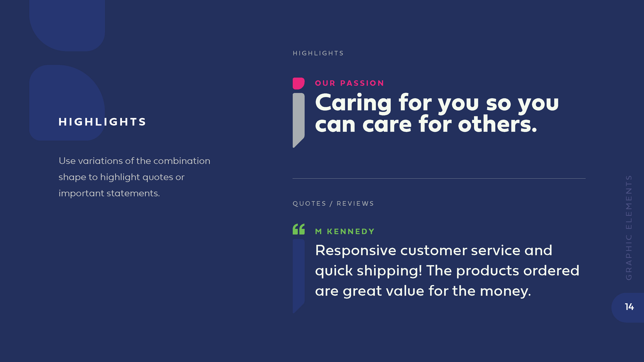
Task: Click the QUOTES / REVIEWS section label
Action: point(333,204)
